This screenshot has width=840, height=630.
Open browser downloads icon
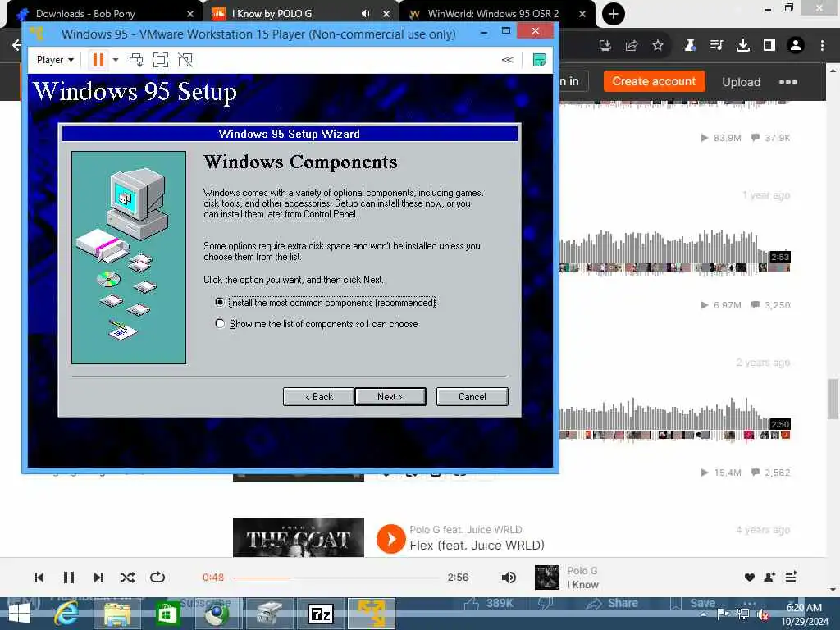[x=742, y=46]
